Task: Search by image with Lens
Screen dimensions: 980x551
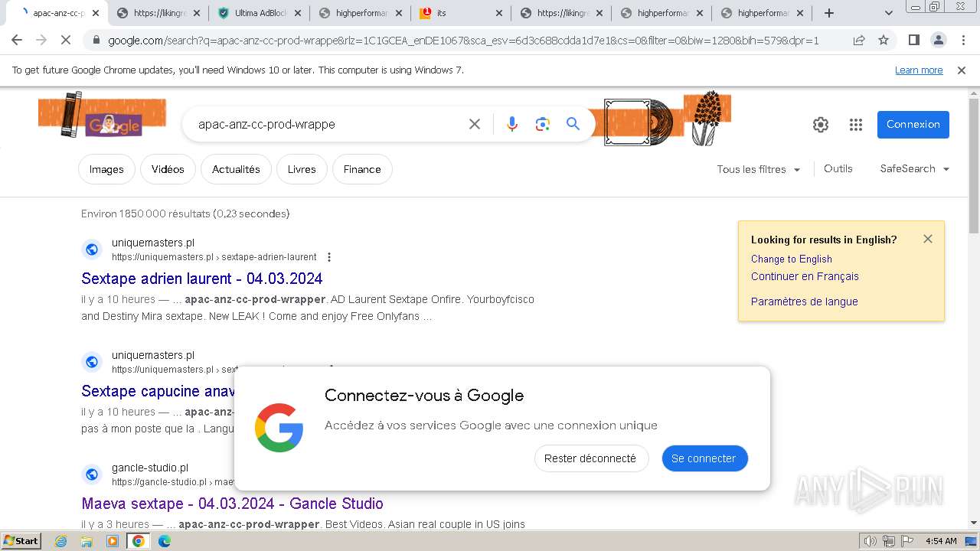Action: (x=543, y=124)
